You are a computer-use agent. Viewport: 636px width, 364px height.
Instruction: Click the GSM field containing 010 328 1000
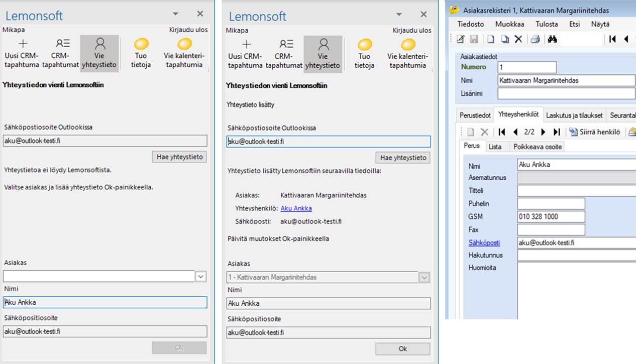pos(551,217)
